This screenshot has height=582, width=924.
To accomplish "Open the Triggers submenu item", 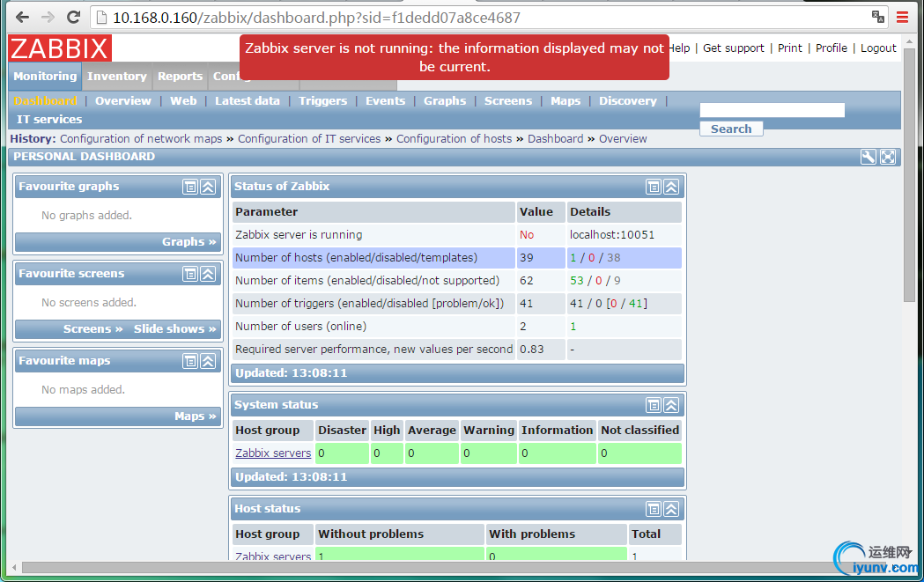I will click(322, 100).
